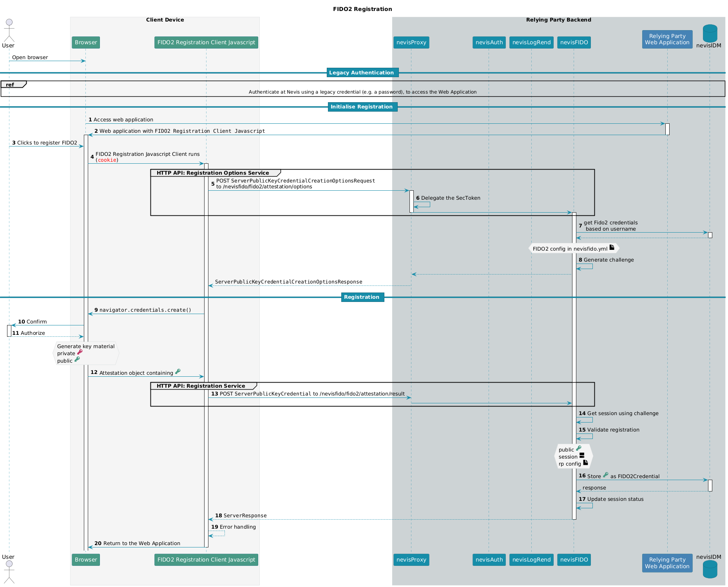Click the key icon after Attestation object containing
Screen dimensions: 728x587
[x=178, y=371]
